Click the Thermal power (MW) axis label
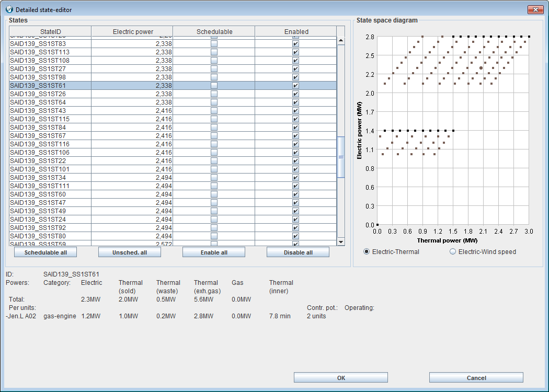549x392 pixels. [447, 240]
